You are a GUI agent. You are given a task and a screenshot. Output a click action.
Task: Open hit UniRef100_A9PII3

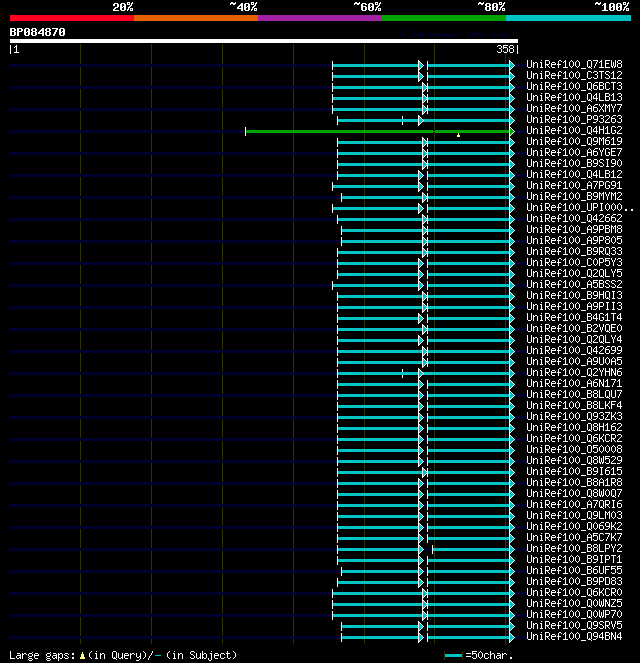click(574, 306)
